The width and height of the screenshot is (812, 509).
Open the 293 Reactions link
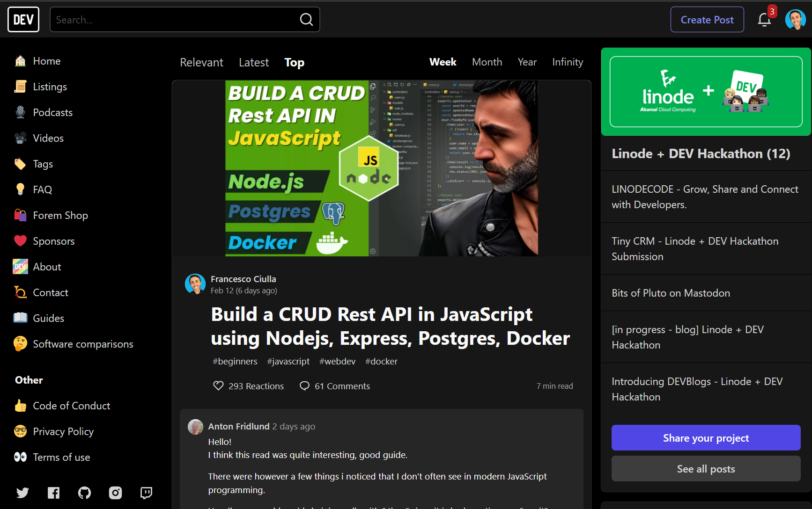pyautogui.click(x=249, y=386)
